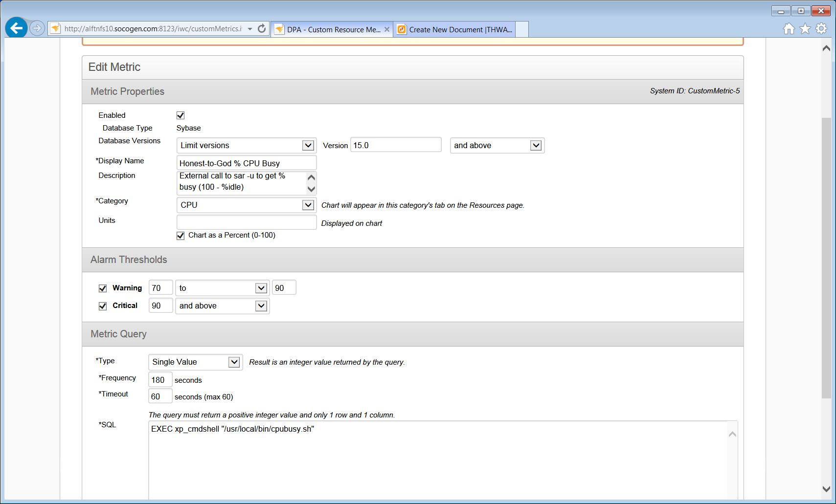The height and width of the screenshot is (504, 836).
Task: Click the page scrollbar down arrow
Action: click(826, 489)
